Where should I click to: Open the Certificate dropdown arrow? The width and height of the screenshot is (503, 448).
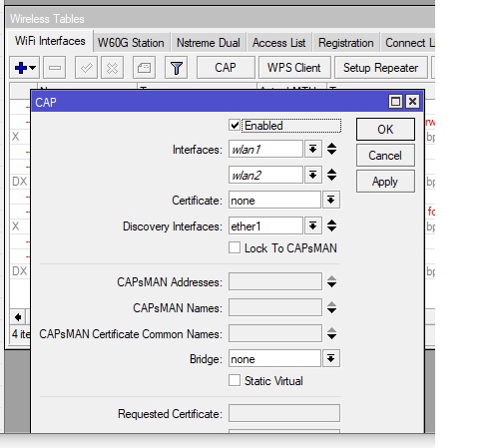[x=331, y=200]
